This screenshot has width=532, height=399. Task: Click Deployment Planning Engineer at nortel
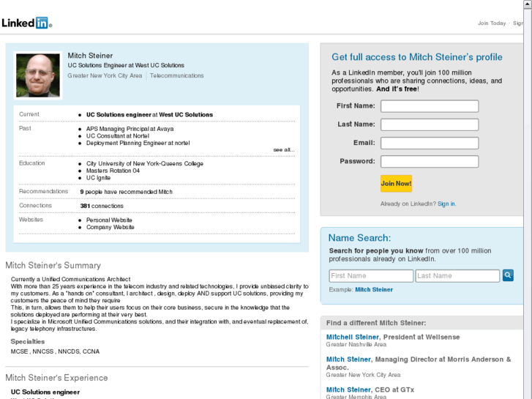click(138, 143)
